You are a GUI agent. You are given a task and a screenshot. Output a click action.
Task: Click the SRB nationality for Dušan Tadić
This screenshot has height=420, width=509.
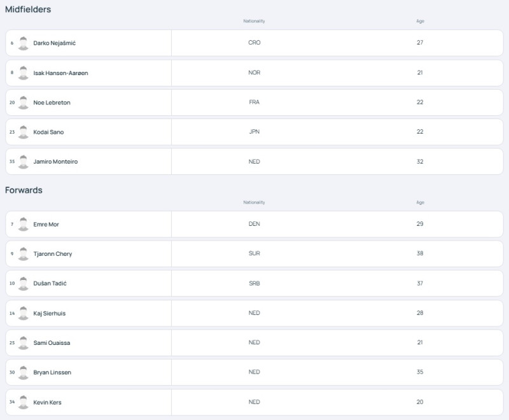(254, 283)
